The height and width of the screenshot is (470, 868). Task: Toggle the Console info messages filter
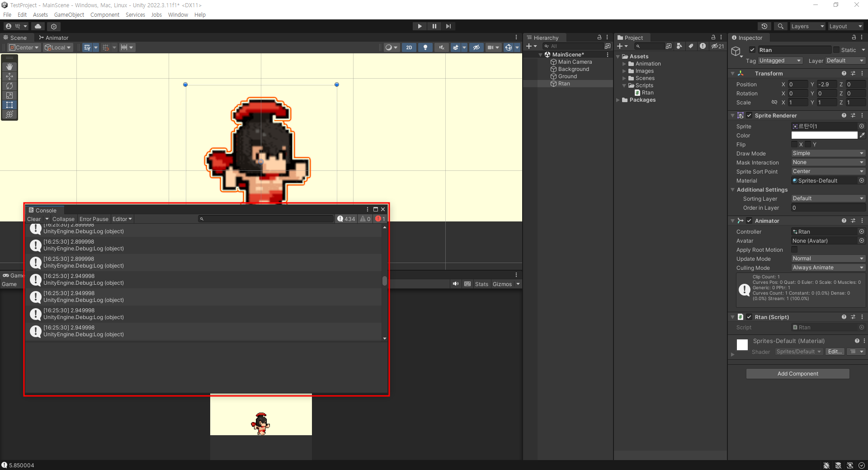pyautogui.click(x=346, y=219)
